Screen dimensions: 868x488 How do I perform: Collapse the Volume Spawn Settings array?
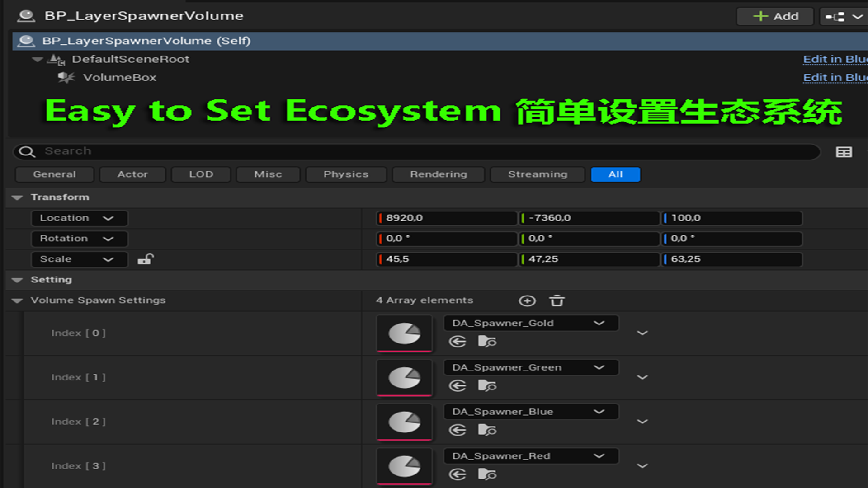[x=17, y=301]
